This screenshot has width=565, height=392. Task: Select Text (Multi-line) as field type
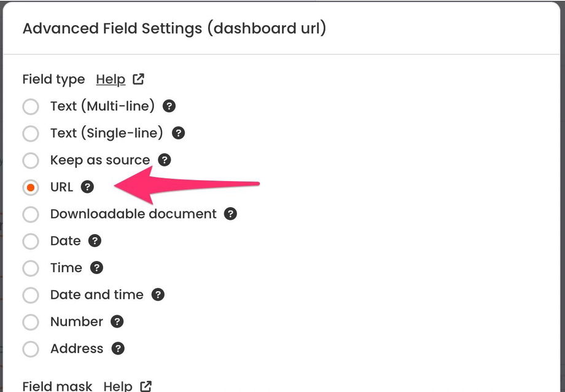(31, 106)
